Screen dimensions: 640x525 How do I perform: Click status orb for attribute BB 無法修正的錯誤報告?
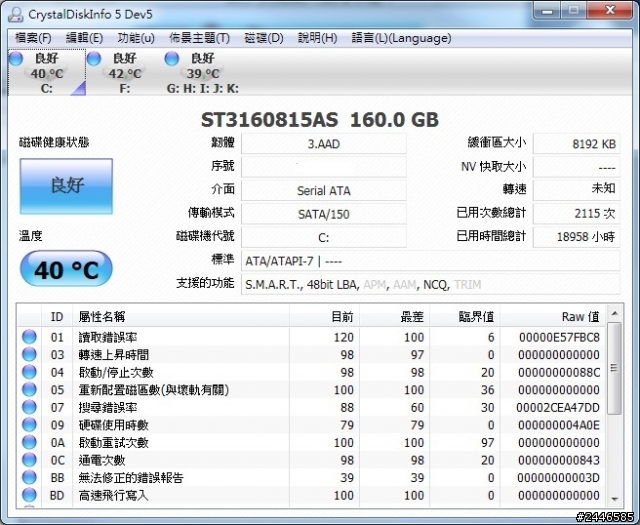(29, 477)
